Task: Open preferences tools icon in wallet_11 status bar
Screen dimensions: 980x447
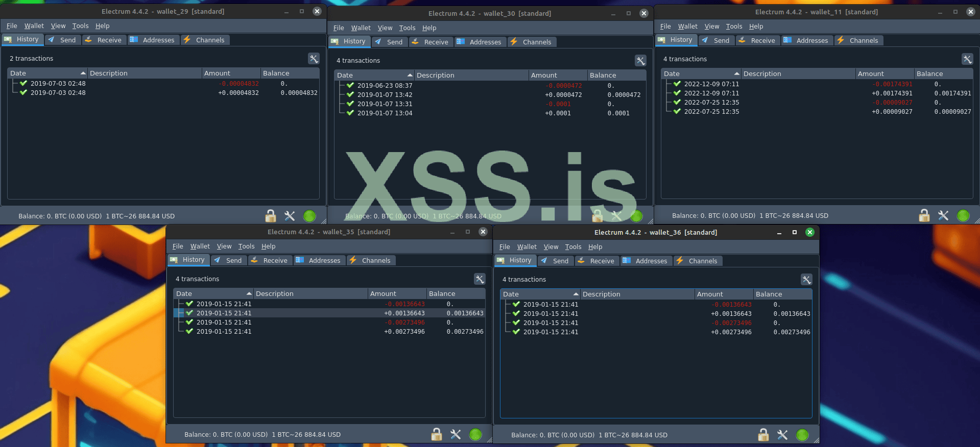Action: pyautogui.click(x=943, y=215)
